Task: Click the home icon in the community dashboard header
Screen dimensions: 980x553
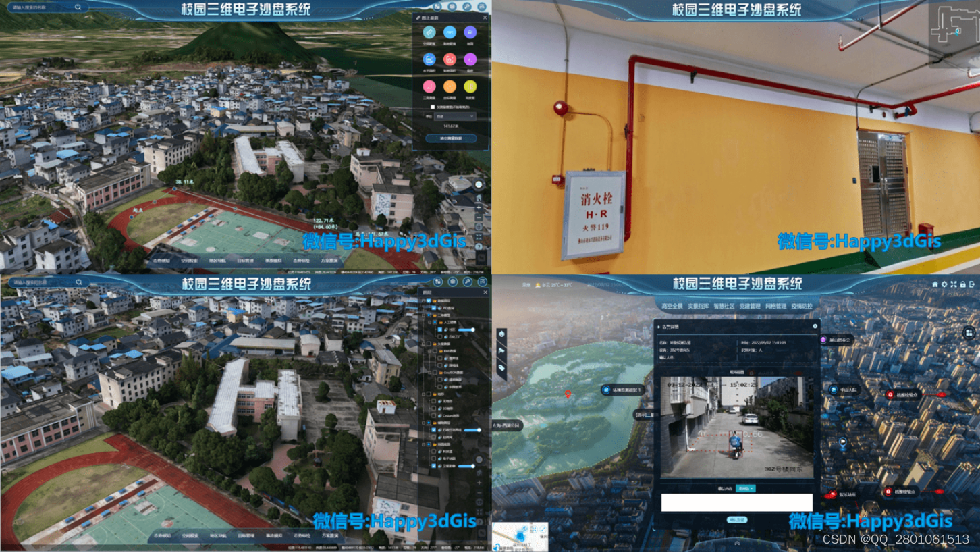Action: pyautogui.click(x=935, y=284)
